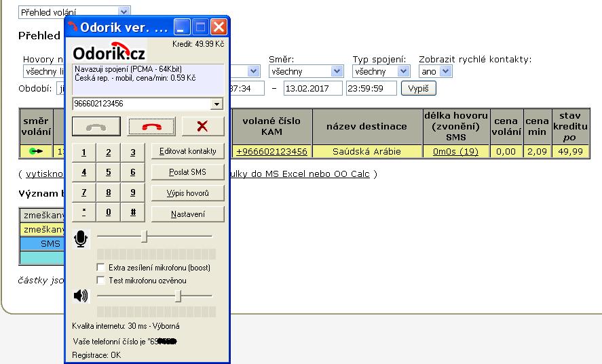Dial digit 6 on the keypad
602x364 pixels.
click(x=133, y=173)
